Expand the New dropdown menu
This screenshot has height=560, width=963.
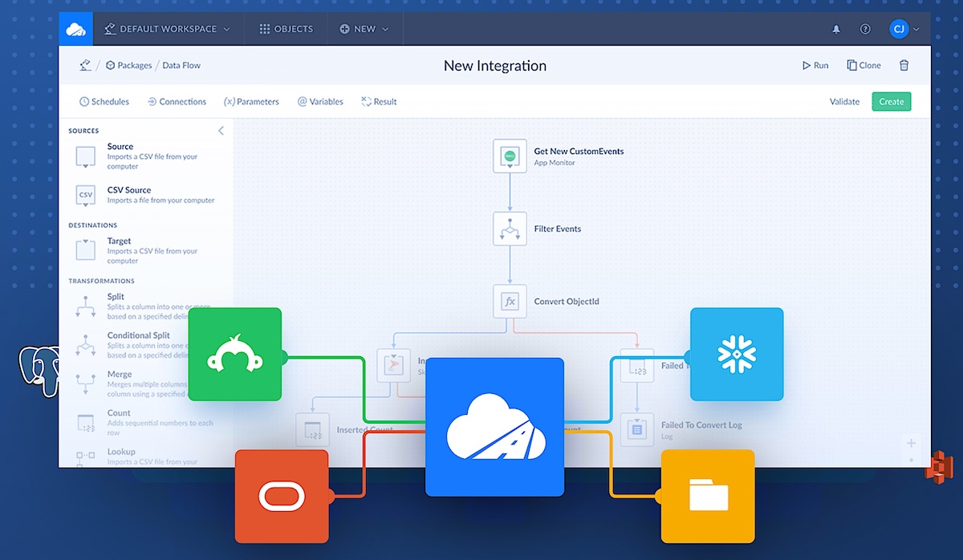click(364, 29)
